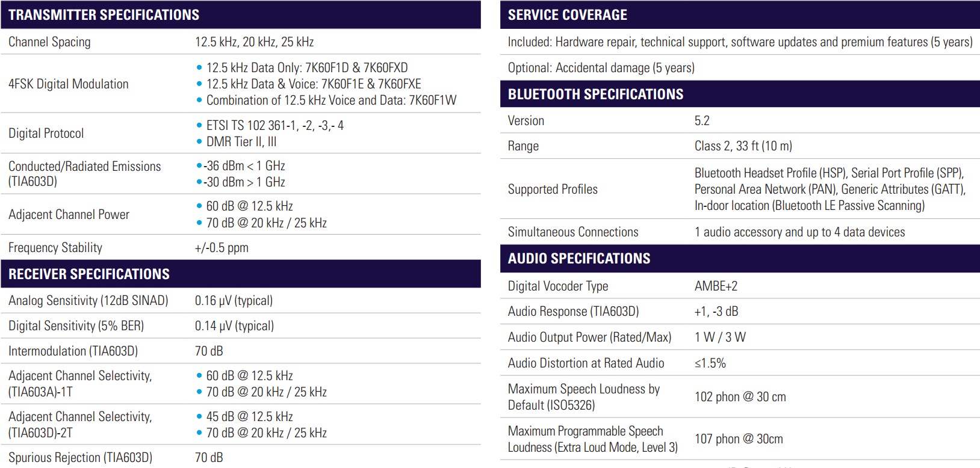Click the Receiver Specifications section header
980x468 pixels.
pyautogui.click(x=89, y=274)
